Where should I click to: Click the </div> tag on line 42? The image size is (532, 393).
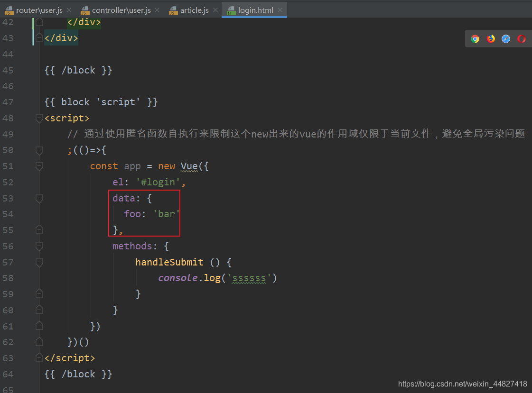[x=84, y=22]
